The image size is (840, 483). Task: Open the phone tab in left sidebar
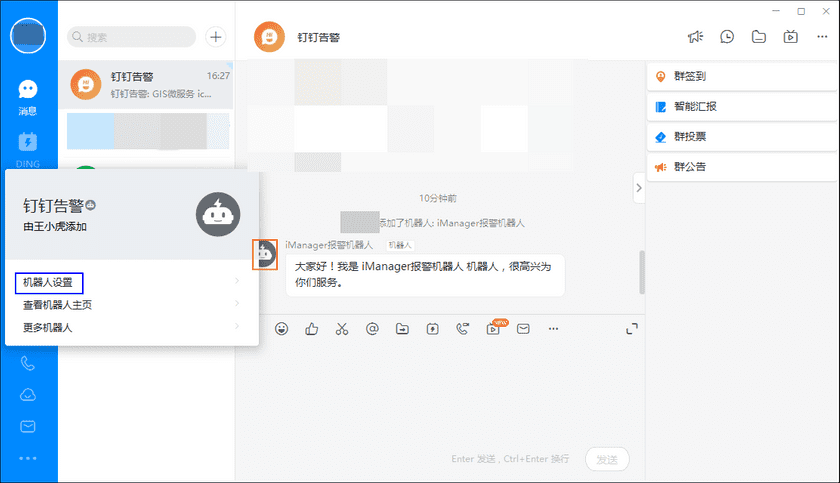(x=28, y=364)
